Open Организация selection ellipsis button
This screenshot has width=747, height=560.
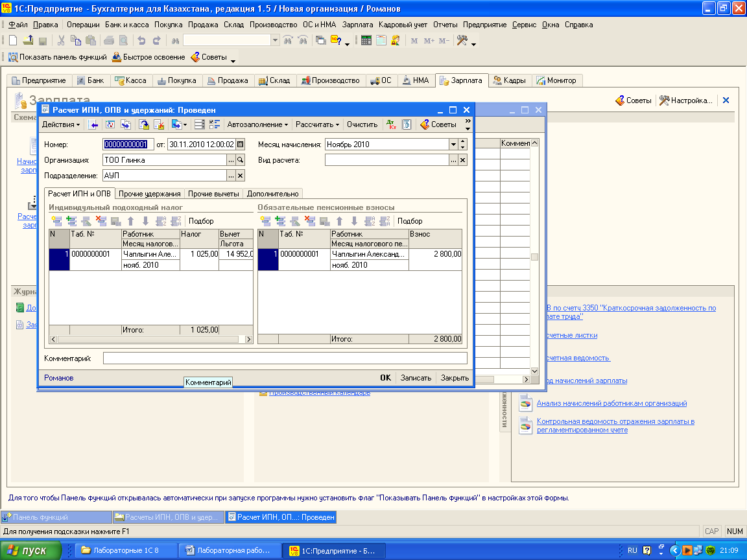231,160
